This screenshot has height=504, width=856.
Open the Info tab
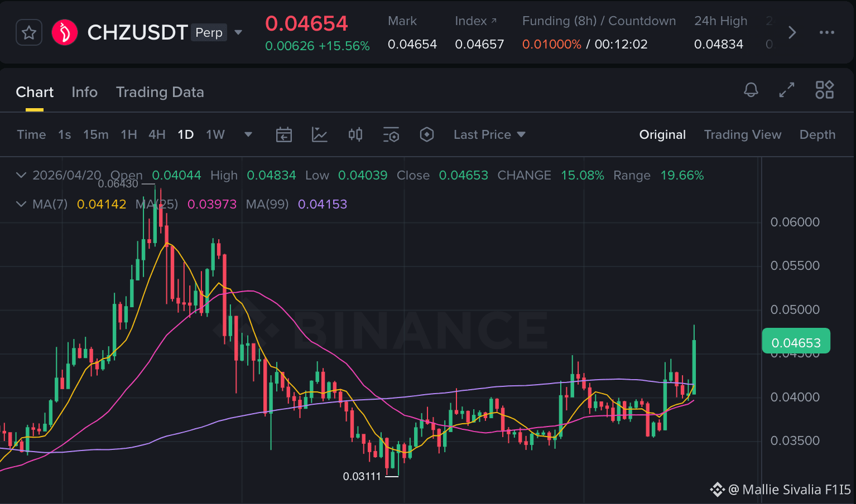(84, 92)
